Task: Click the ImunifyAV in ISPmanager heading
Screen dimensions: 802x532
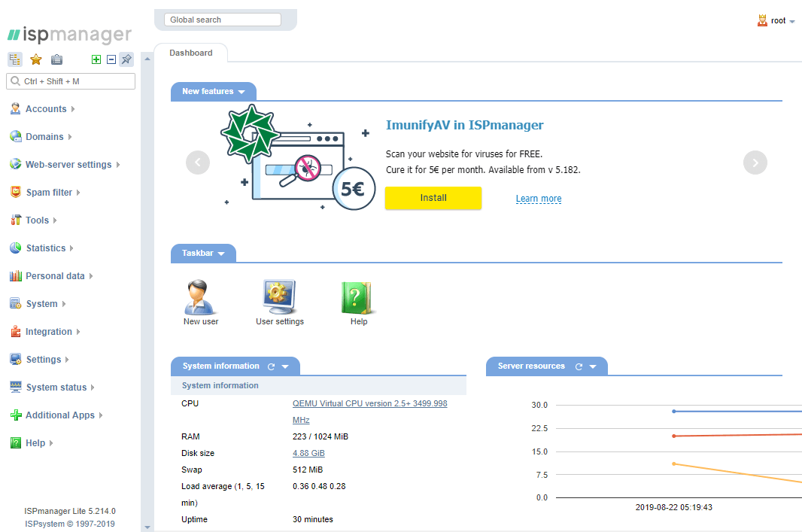Action: pos(464,125)
